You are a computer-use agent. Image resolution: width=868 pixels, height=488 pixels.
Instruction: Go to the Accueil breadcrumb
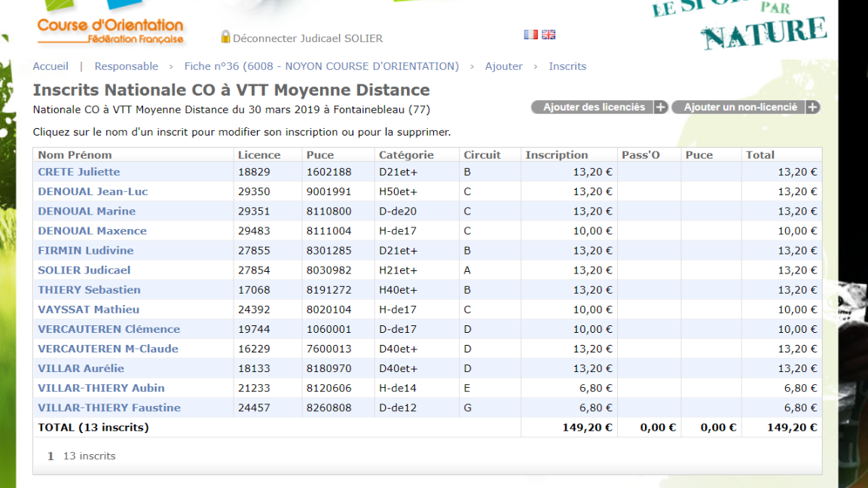pyautogui.click(x=50, y=66)
